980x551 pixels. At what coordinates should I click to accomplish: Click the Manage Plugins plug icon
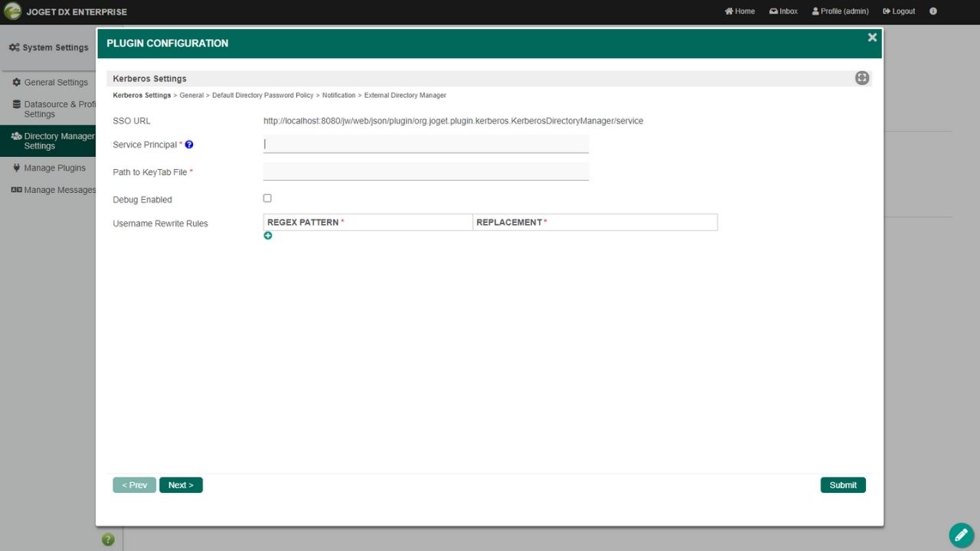17,168
